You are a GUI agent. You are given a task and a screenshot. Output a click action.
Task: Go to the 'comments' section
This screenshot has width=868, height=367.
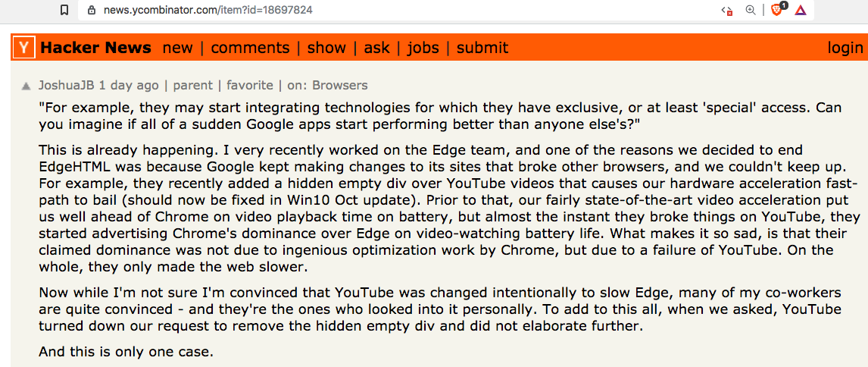tap(250, 48)
